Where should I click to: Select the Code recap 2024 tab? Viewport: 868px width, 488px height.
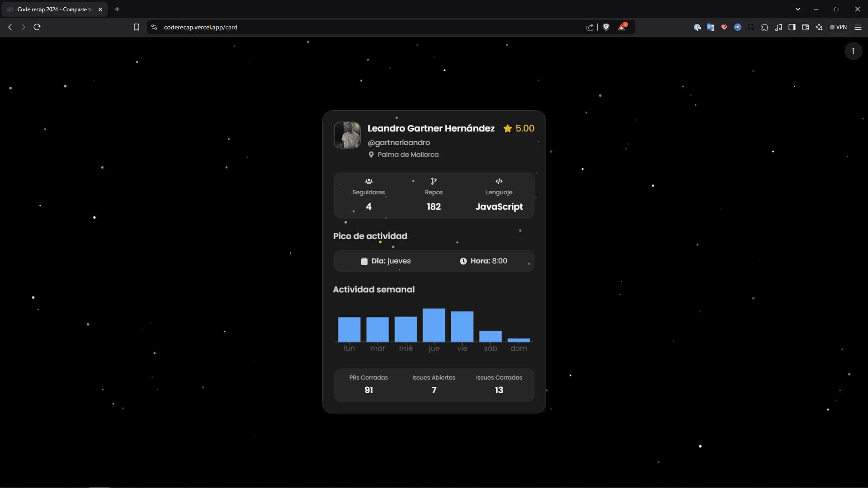[x=54, y=9]
